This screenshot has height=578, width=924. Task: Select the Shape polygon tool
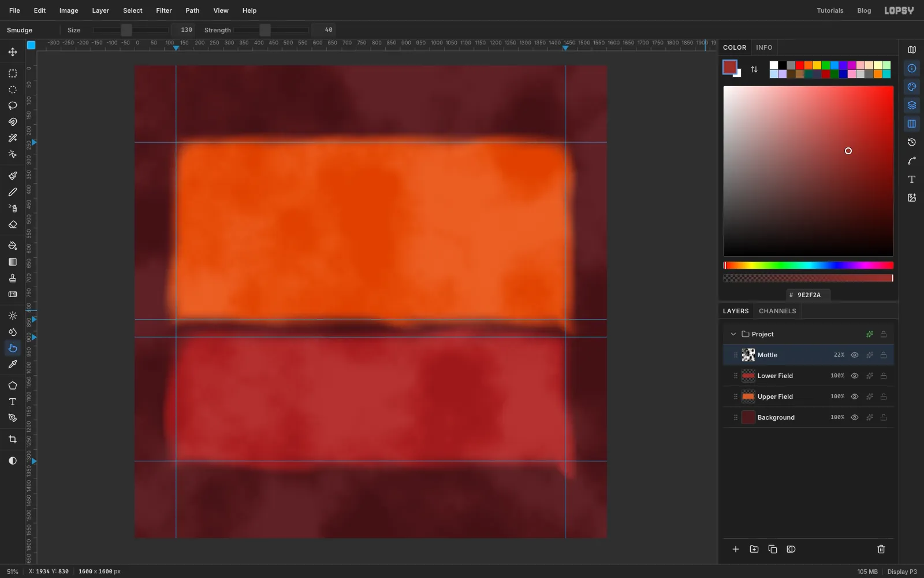pyautogui.click(x=13, y=386)
